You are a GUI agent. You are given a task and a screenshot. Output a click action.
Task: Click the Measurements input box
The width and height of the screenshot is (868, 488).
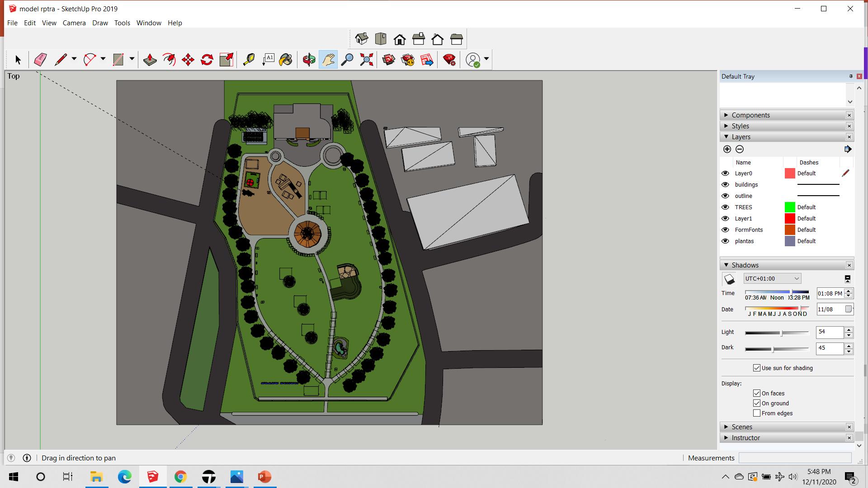(795, 458)
